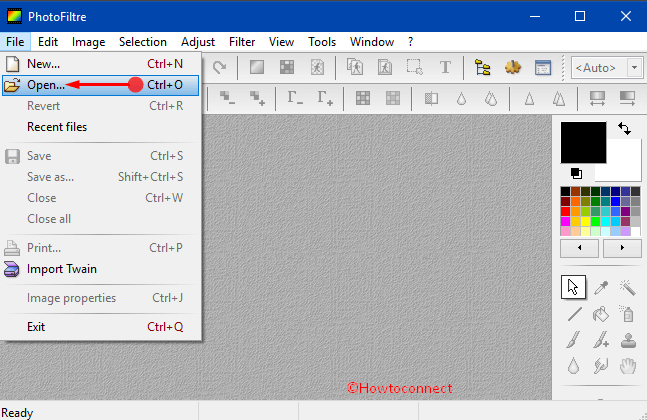Open the Image menu
Image resolution: width=647 pixels, height=420 pixels.
tap(88, 42)
